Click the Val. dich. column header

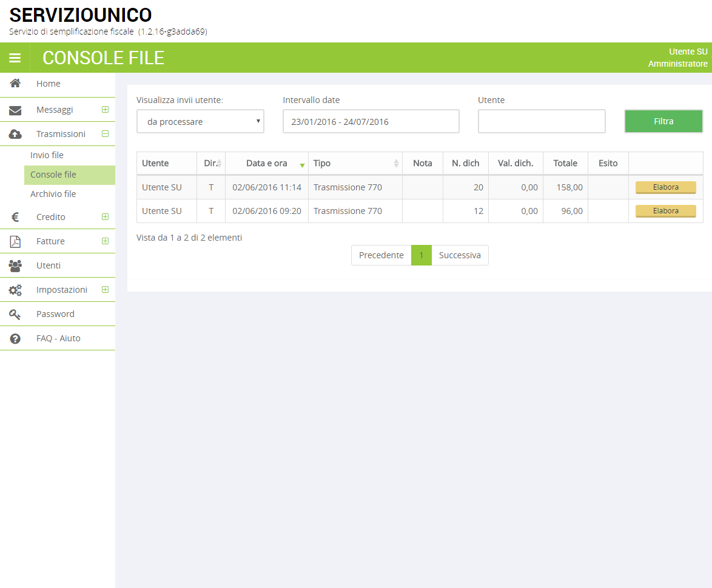coord(516,163)
